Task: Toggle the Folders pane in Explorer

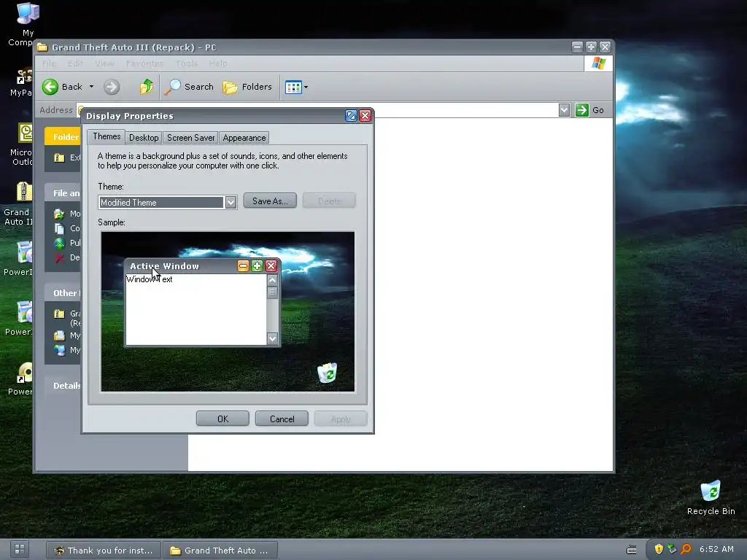Action: (x=247, y=87)
